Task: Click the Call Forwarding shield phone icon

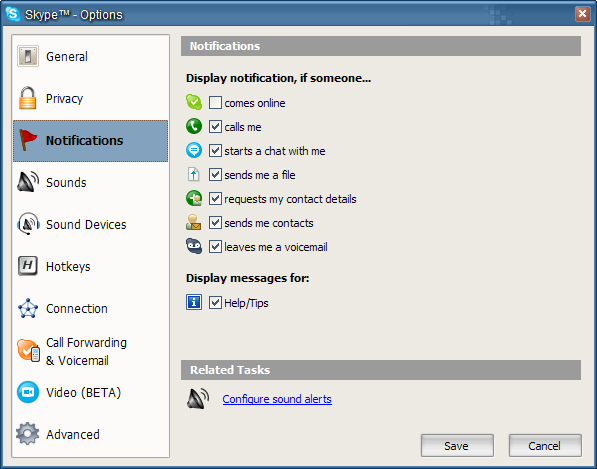Action: coord(28,351)
